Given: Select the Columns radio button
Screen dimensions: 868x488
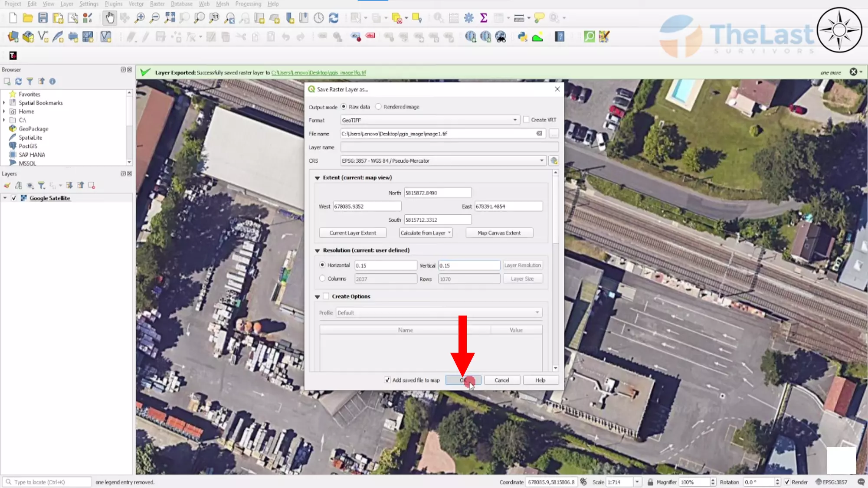Looking at the screenshot, I should click(322, 278).
